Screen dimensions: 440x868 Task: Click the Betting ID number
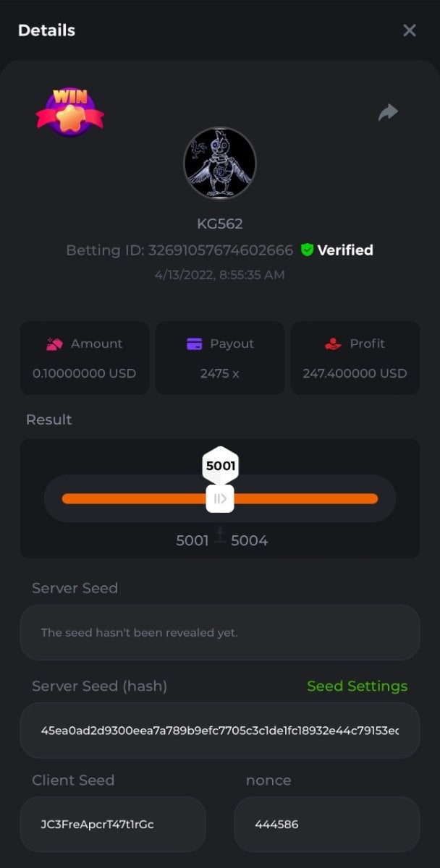(221, 250)
